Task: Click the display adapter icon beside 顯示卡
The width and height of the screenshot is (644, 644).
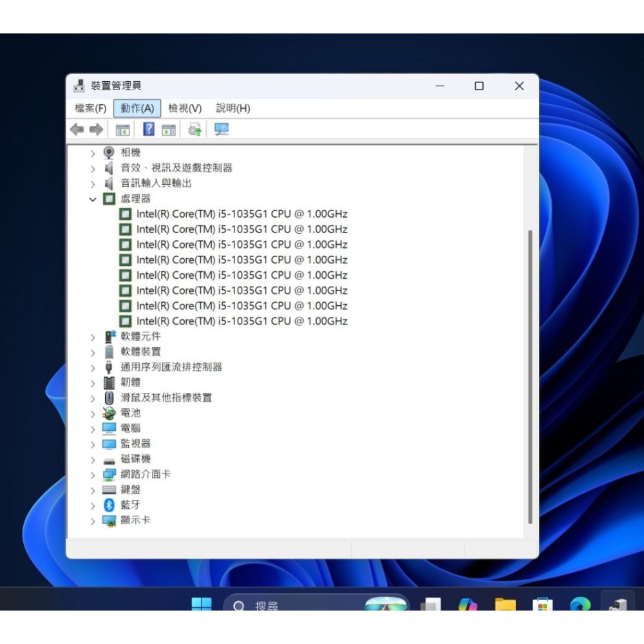Action: click(109, 521)
